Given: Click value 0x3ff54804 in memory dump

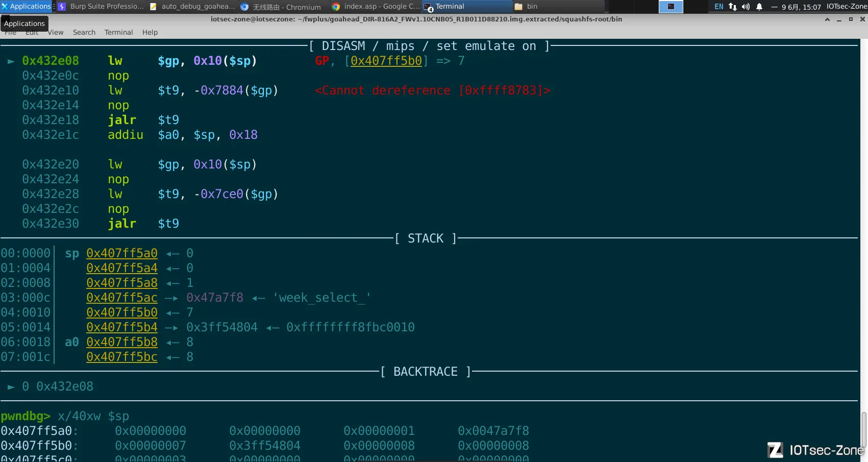Looking at the screenshot, I should pos(265,446).
